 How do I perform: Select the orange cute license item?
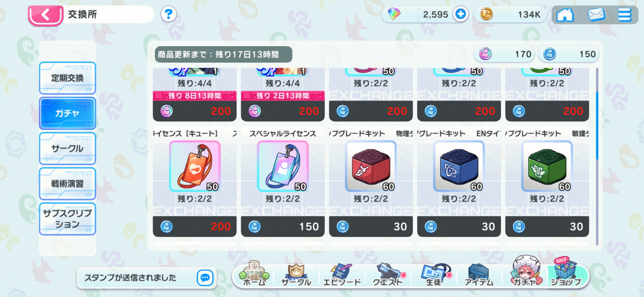[x=195, y=166]
